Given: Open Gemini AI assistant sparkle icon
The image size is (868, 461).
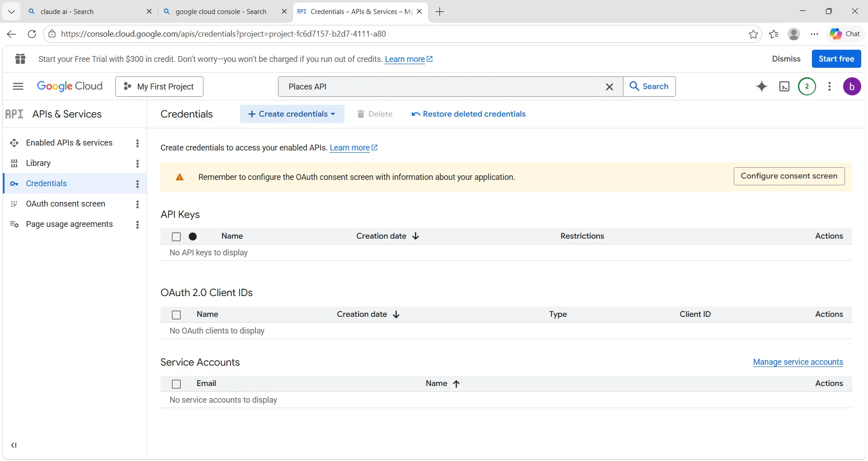Looking at the screenshot, I should tap(762, 86).
